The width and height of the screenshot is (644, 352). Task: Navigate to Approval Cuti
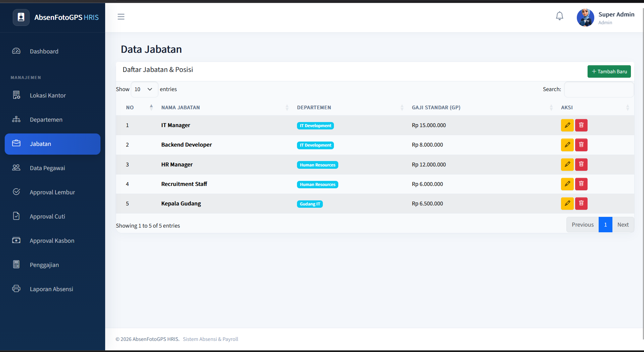click(x=52, y=217)
